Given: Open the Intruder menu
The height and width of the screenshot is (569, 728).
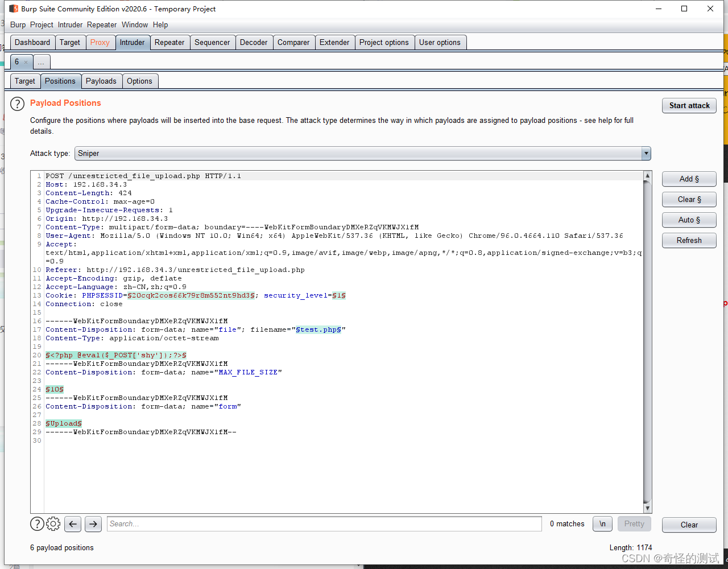Looking at the screenshot, I should coord(70,24).
